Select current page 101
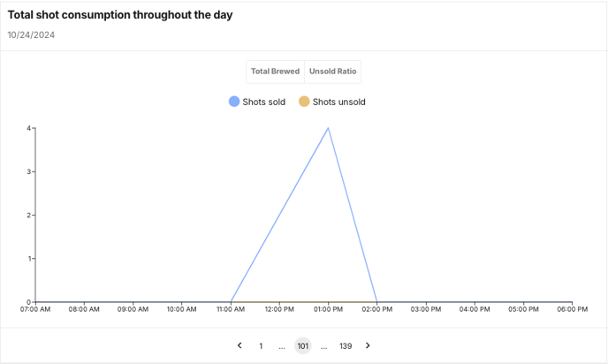This screenshot has height=364, width=608. pyautogui.click(x=303, y=345)
